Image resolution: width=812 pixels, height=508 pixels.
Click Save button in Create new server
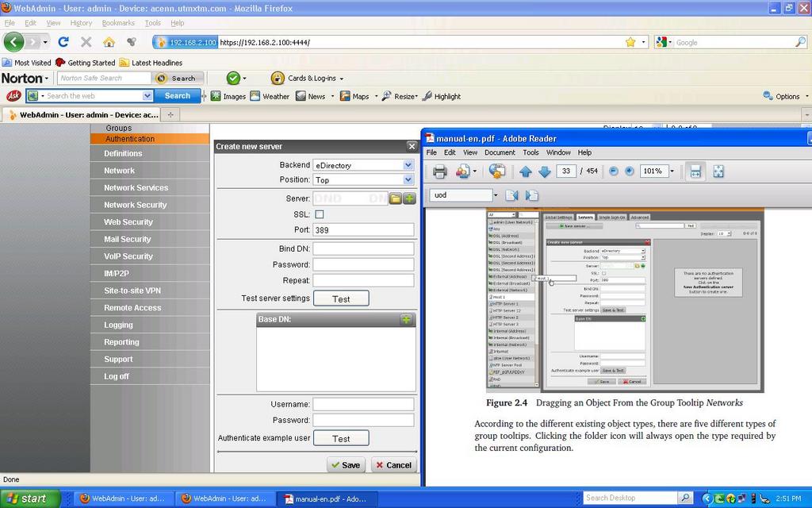click(346, 465)
